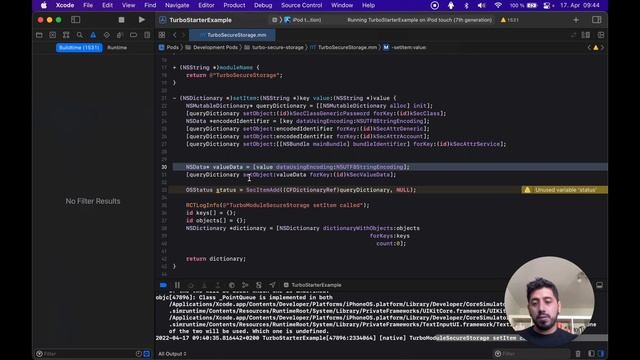
Task: Click the warnings count badge in the toolbar
Action: coord(509,20)
